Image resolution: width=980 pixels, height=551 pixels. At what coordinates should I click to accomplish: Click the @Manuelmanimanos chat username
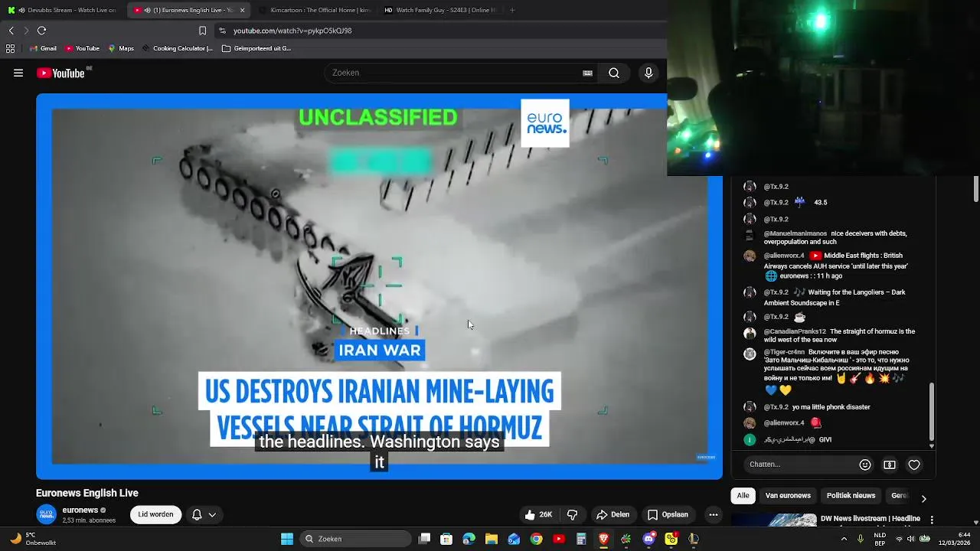point(795,233)
